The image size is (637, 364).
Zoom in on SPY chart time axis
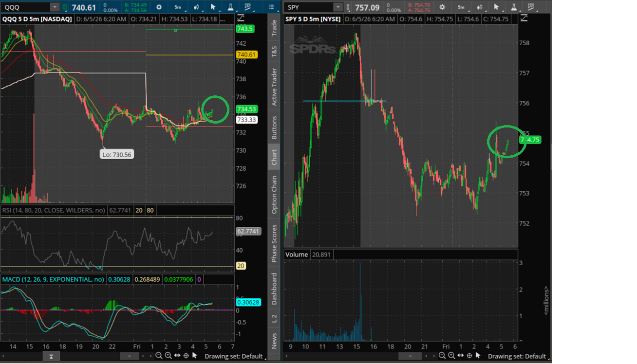click(x=451, y=356)
